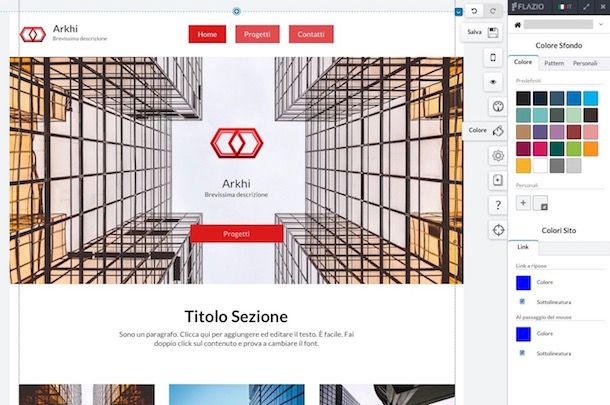Click the 'Colori Sito' heading
Screen dimensions: 610x405
point(559,231)
